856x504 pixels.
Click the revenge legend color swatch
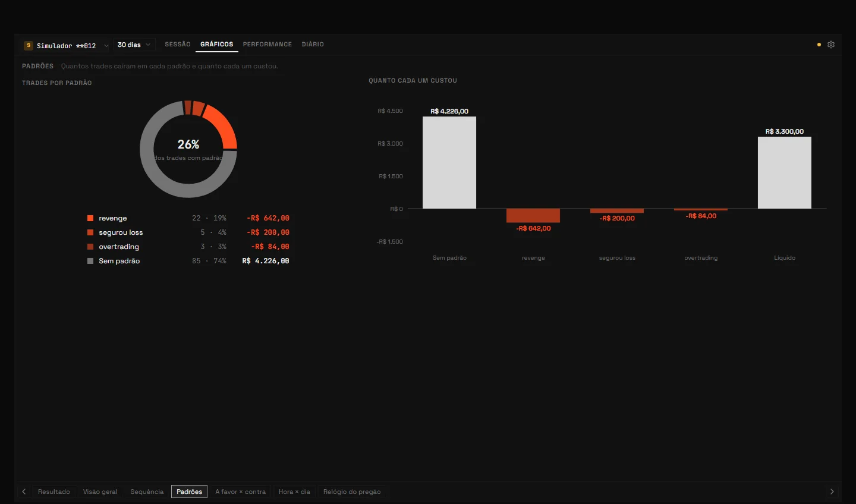90,218
